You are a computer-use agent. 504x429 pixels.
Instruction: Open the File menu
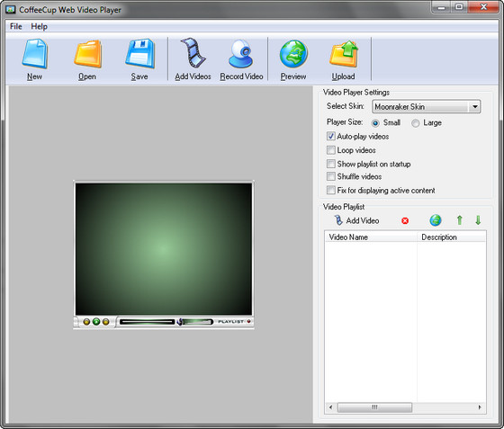pyautogui.click(x=16, y=26)
